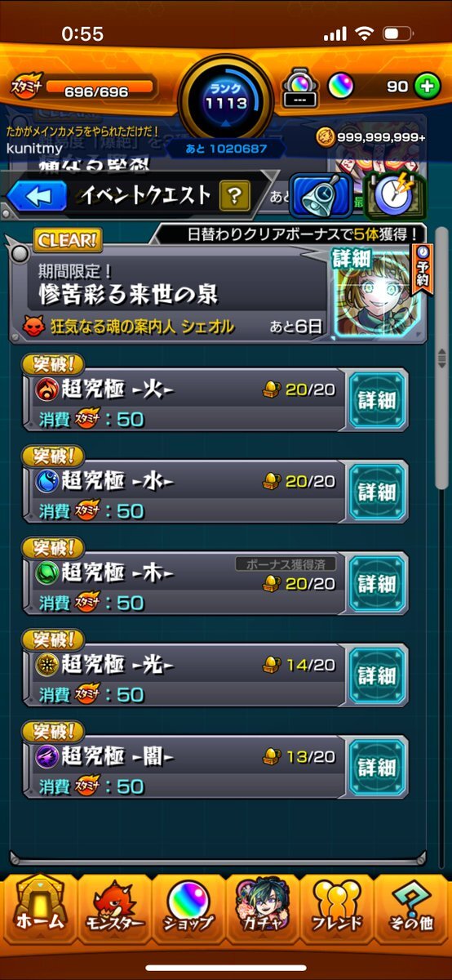This screenshot has height=980, width=452.
Task: Tap the green plus orb purchase button
Action: [426, 86]
